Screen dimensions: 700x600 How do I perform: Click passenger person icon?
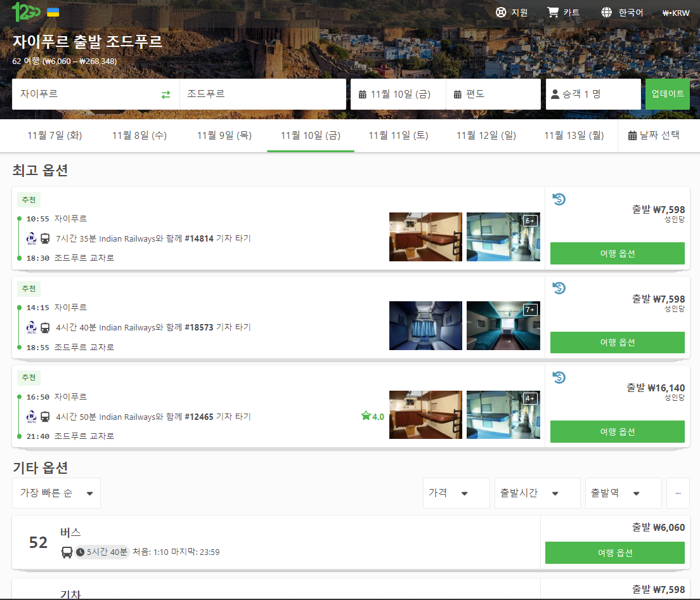(x=555, y=95)
